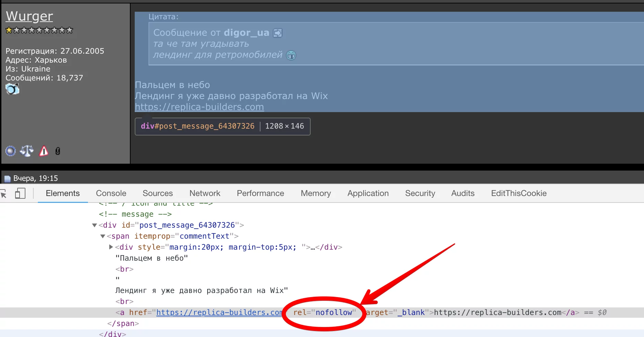Switch to the Console tab
This screenshot has width=644, height=337.
(111, 193)
